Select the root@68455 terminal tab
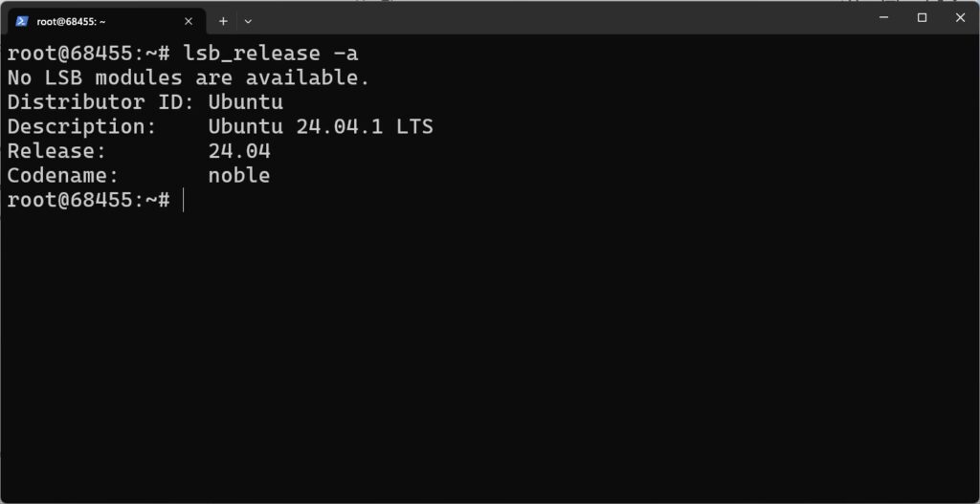Screen dimensions: 980x504 click(96, 20)
